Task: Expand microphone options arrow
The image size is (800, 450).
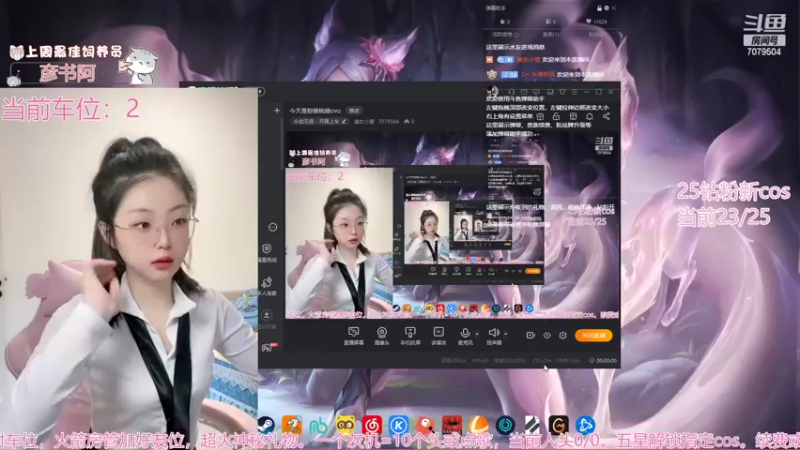Action: (477, 334)
